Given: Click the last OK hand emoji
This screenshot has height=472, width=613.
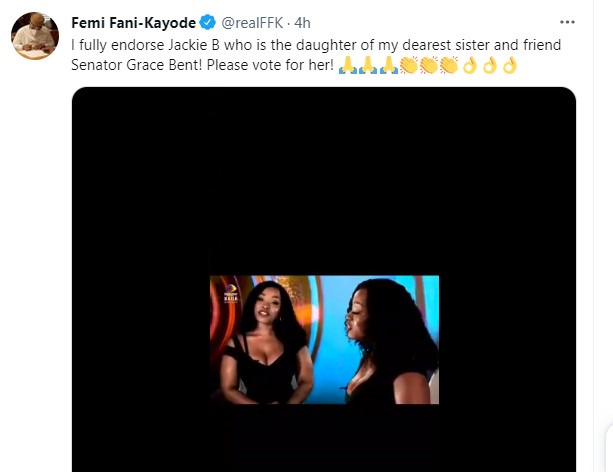Looking at the screenshot, I should click(510, 65).
